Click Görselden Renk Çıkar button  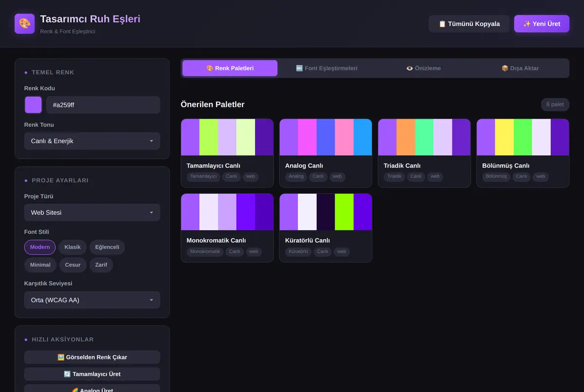(92, 357)
